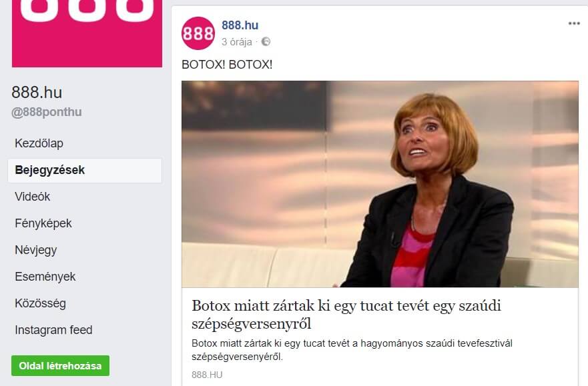Click the @888ponthu page handle

pyautogui.click(x=47, y=112)
